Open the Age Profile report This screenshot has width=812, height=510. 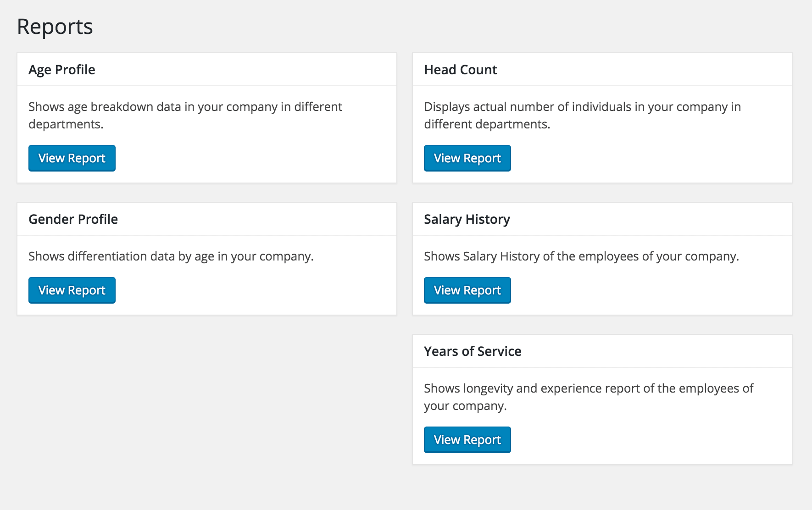pos(72,158)
